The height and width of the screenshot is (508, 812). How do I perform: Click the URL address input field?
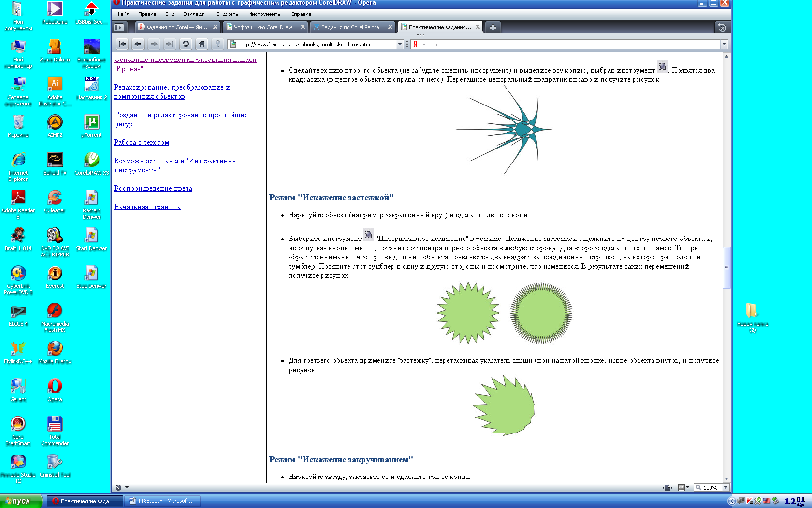point(317,45)
